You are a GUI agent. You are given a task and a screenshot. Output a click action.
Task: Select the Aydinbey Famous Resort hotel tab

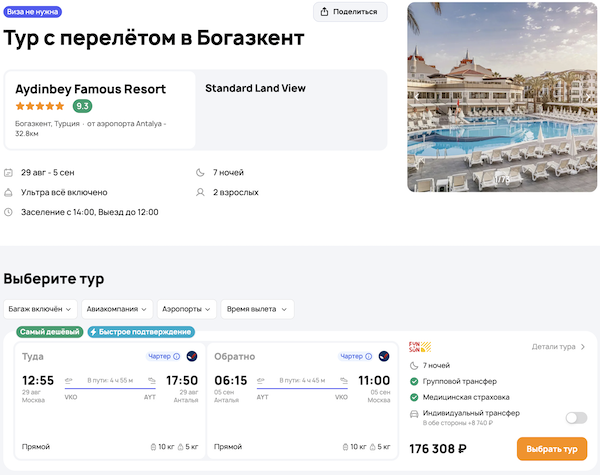point(100,110)
